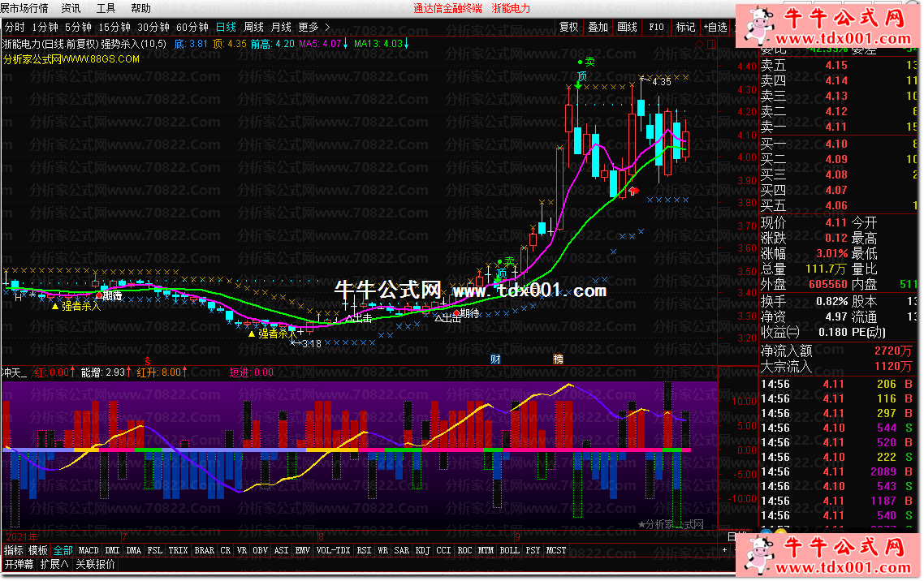Switch to SAR indicator

point(401,550)
